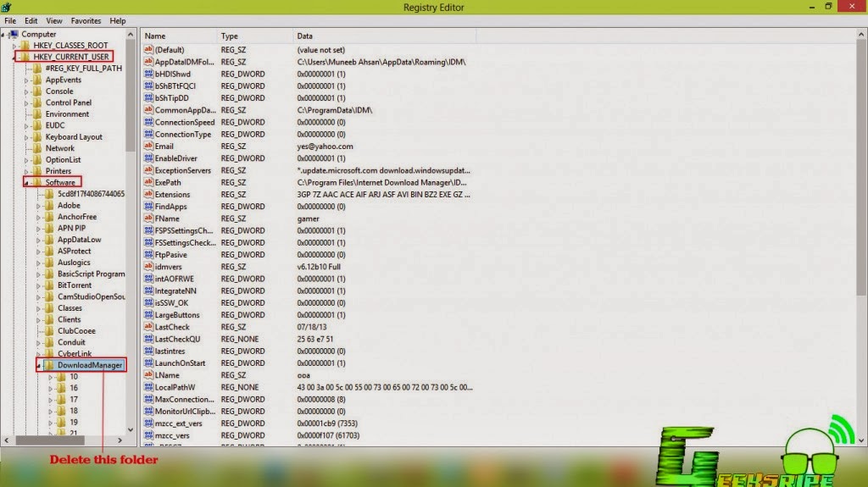Screen dimensions: 868x487
Task: Click the string icon of Extensions value
Action: (148, 194)
